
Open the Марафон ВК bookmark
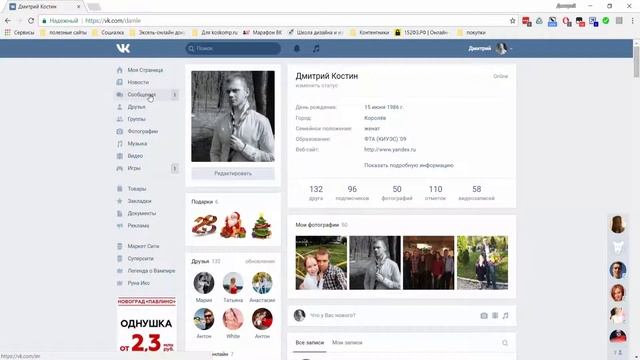tap(262, 32)
